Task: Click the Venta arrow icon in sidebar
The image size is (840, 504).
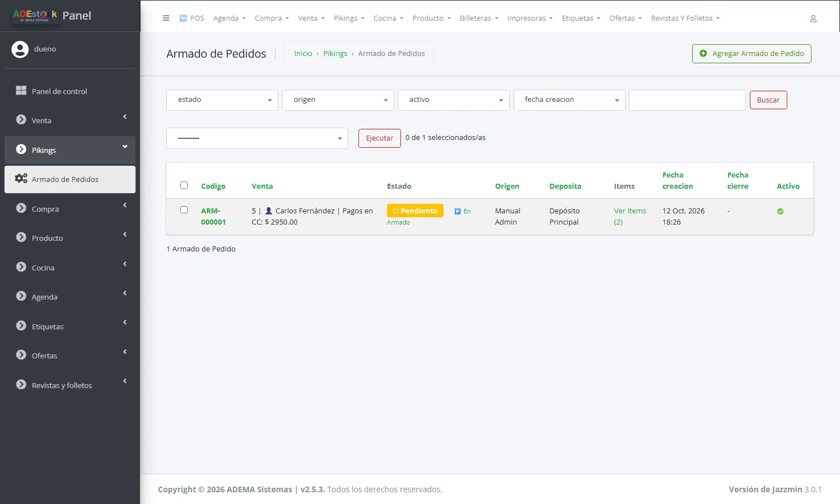Action: coord(21,120)
